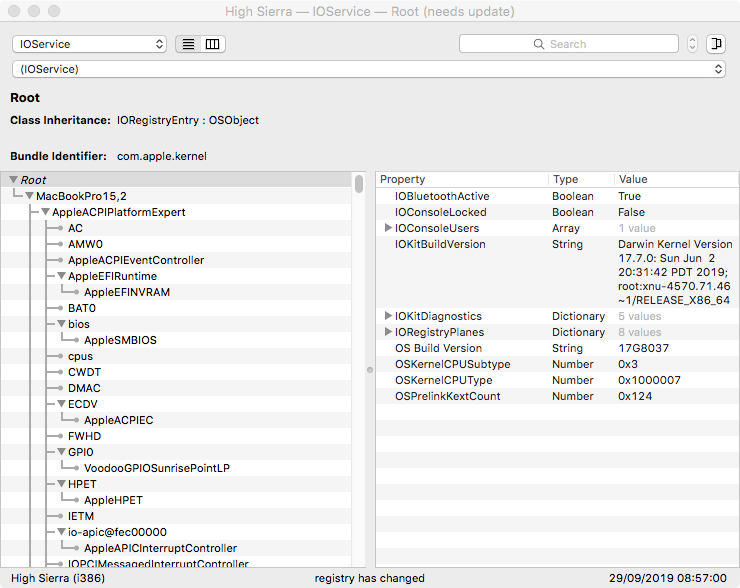Image resolution: width=740 pixels, height=588 pixels.
Task: Click the 'registry has changed' status text
Action: coord(370,578)
